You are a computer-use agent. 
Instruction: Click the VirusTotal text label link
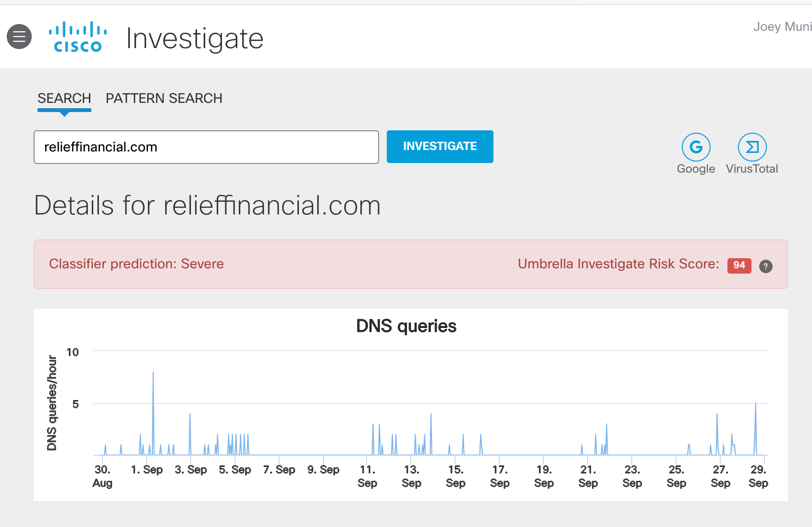(x=751, y=169)
